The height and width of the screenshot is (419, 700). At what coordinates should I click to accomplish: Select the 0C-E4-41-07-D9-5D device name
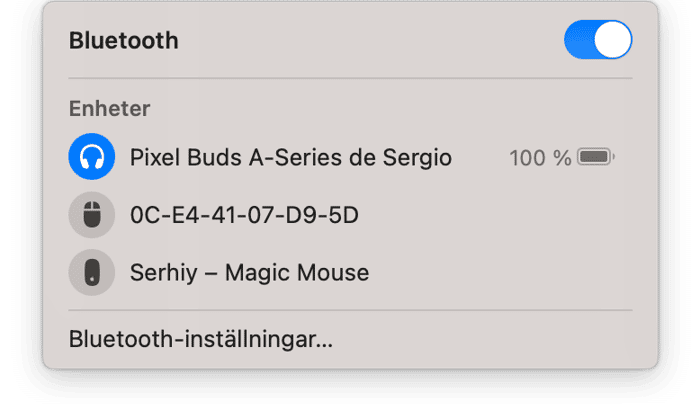(x=244, y=215)
